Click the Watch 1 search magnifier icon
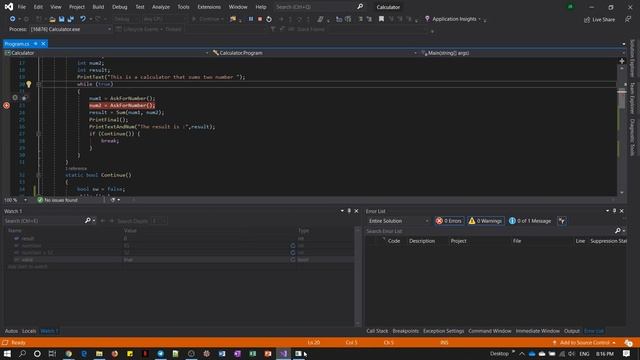This screenshot has width=640, height=360. tap(87, 221)
